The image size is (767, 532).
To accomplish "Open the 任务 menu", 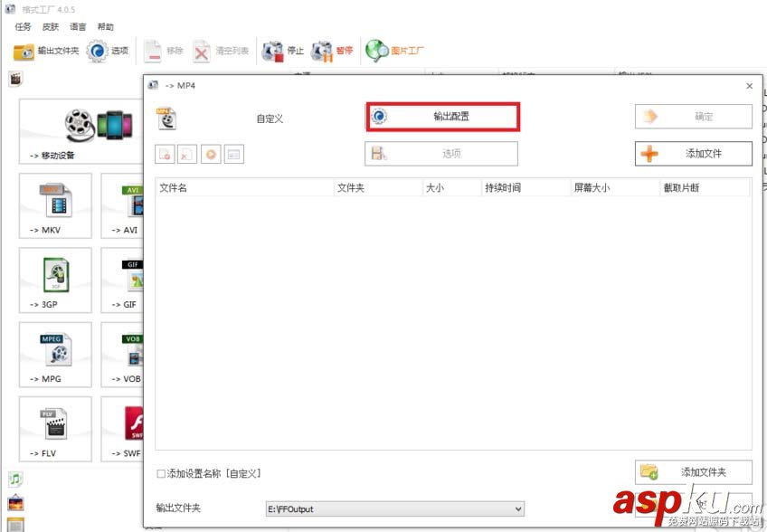I will click(x=23, y=27).
